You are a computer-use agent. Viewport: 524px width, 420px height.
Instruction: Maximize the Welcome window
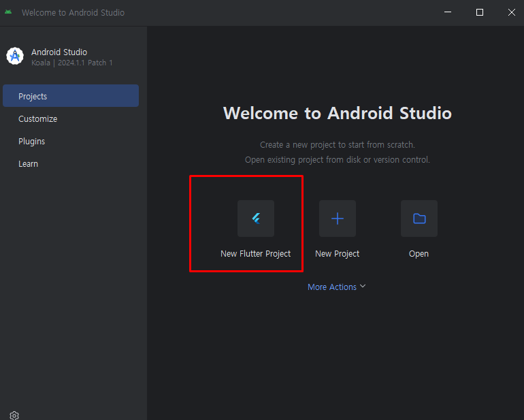pos(480,12)
